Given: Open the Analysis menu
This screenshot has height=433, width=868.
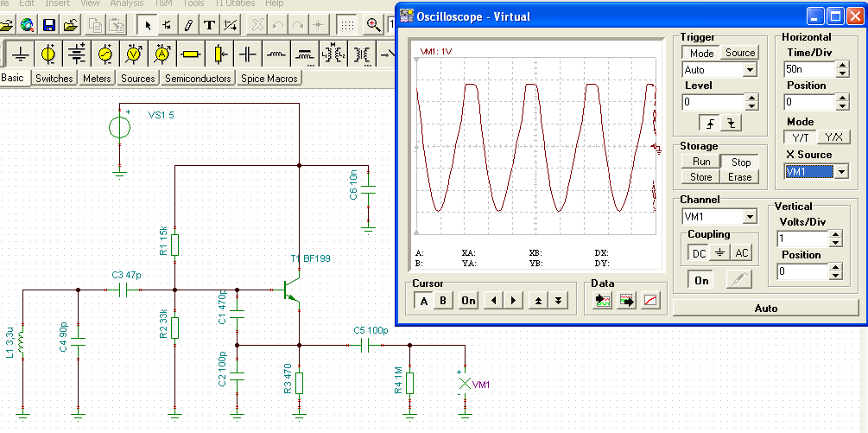Looking at the screenshot, I should pos(127,3).
